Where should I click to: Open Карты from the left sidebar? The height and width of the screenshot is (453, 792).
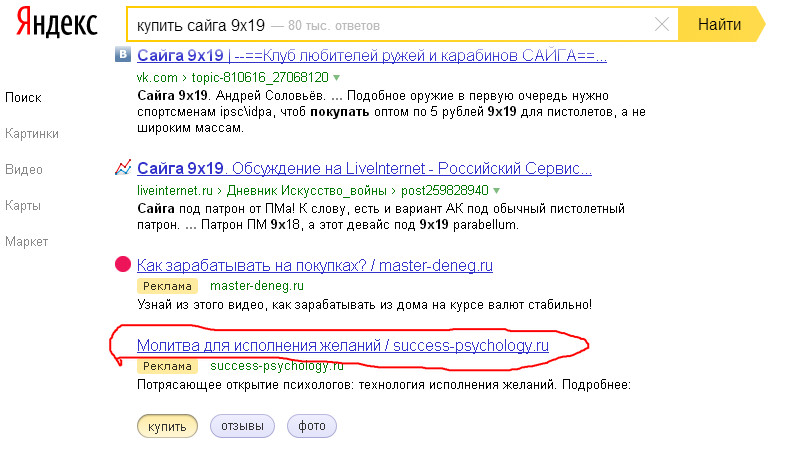[x=23, y=205]
